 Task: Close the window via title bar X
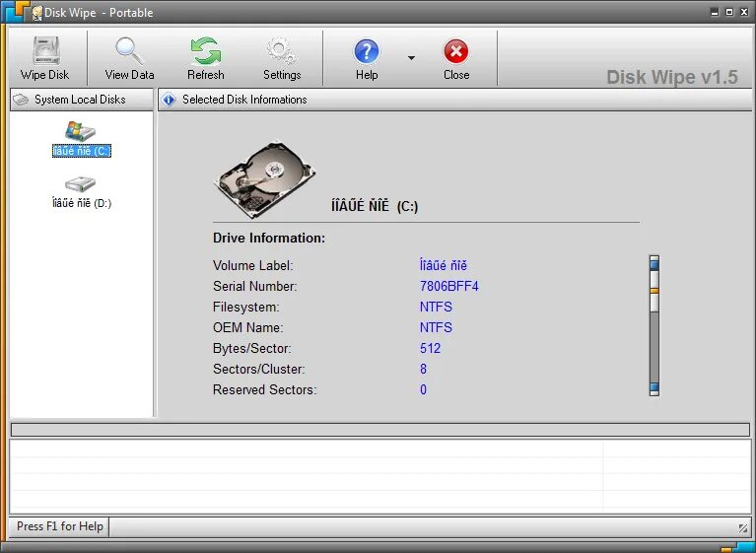pos(744,12)
